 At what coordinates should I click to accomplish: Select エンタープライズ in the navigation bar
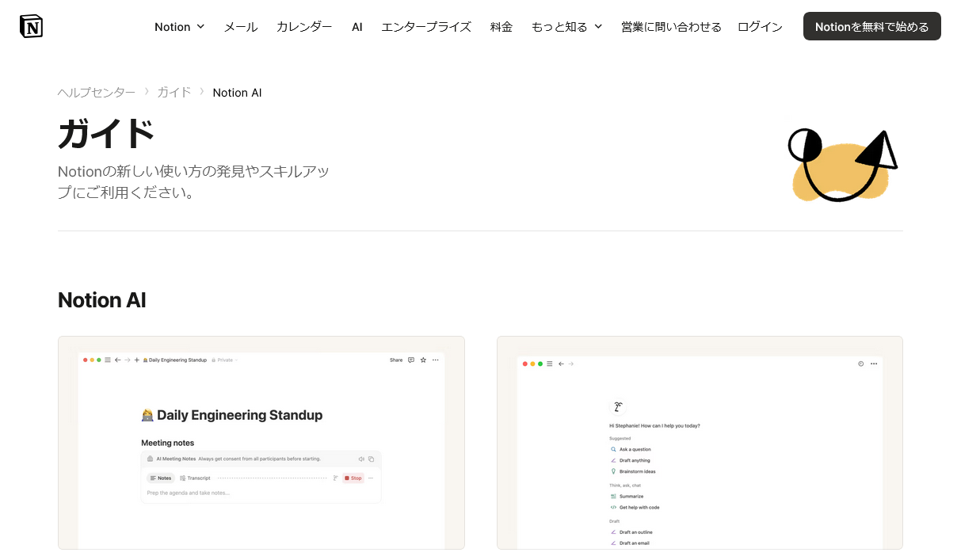pos(426,26)
